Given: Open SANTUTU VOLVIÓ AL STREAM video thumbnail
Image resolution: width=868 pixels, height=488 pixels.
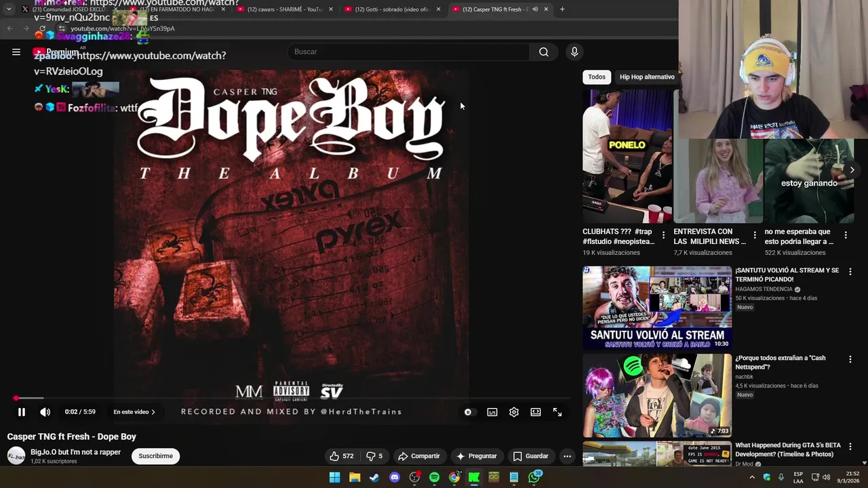Looking at the screenshot, I should point(657,308).
